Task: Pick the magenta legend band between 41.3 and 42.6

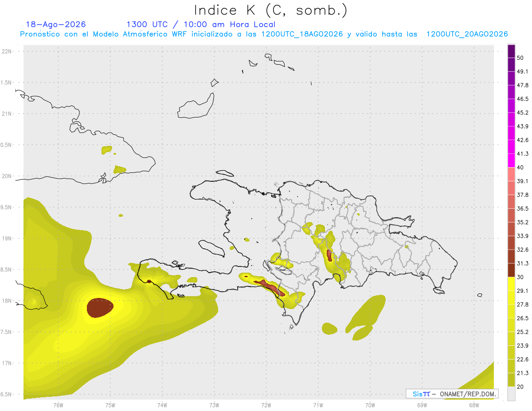Action: pyautogui.click(x=511, y=147)
